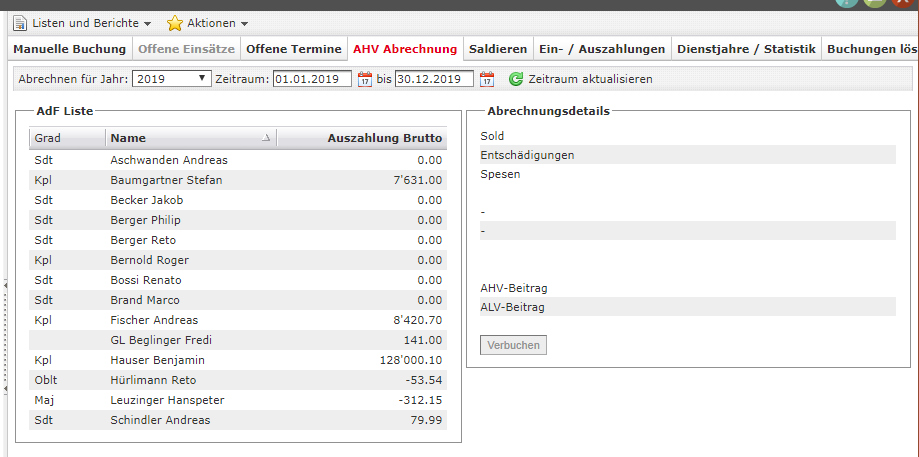
Task: Open the Buchungen löschen tab
Action: click(x=871, y=49)
